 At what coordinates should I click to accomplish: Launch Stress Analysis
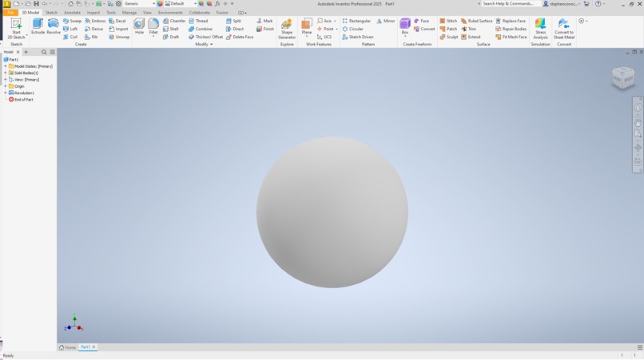click(540, 28)
